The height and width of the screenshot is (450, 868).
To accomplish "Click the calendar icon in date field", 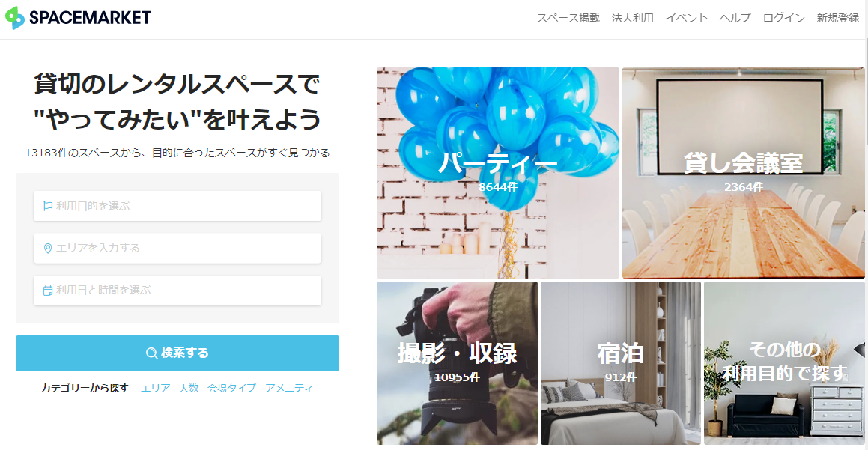I will (x=48, y=291).
